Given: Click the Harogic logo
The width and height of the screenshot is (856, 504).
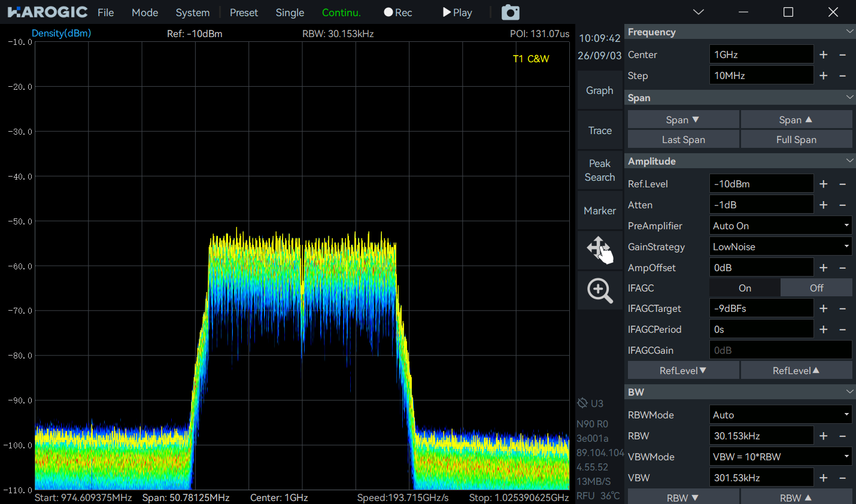Looking at the screenshot, I should click(48, 12).
